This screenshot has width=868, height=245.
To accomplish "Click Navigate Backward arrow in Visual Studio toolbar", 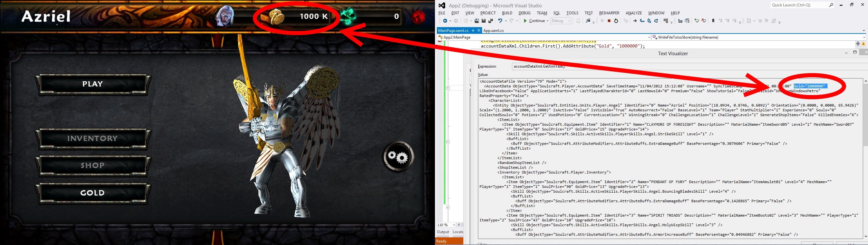I will click(445, 21).
